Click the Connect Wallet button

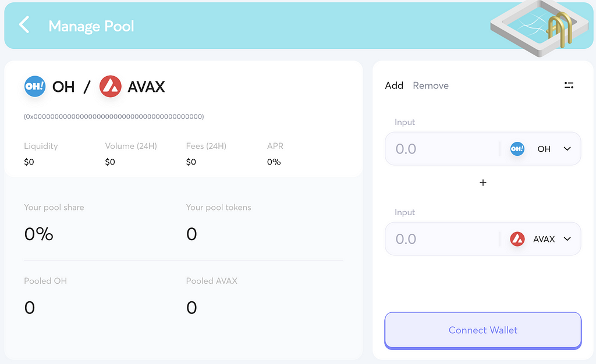pyautogui.click(x=483, y=330)
